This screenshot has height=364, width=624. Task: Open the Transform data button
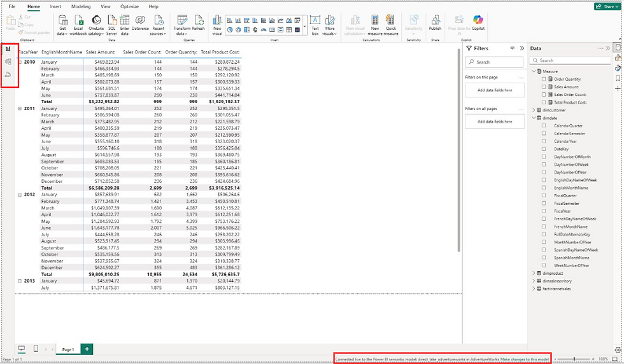coord(182,25)
